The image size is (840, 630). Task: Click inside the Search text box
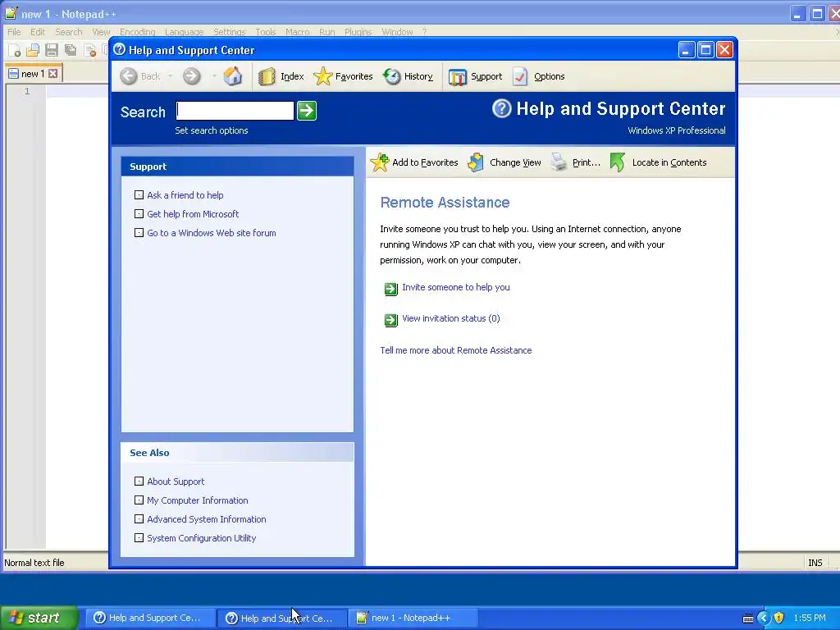tap(235, 111)
